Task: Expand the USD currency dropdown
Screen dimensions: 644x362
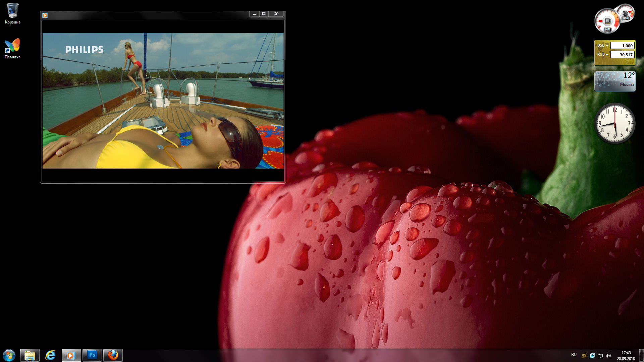Action: 603,46
